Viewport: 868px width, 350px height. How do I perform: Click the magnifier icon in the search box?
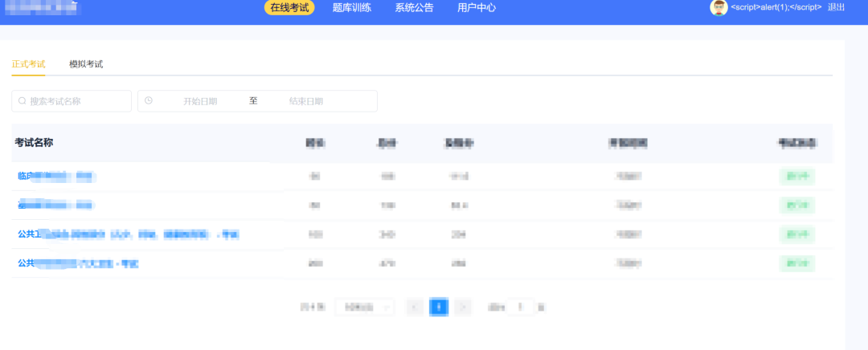tap(23, 101)
